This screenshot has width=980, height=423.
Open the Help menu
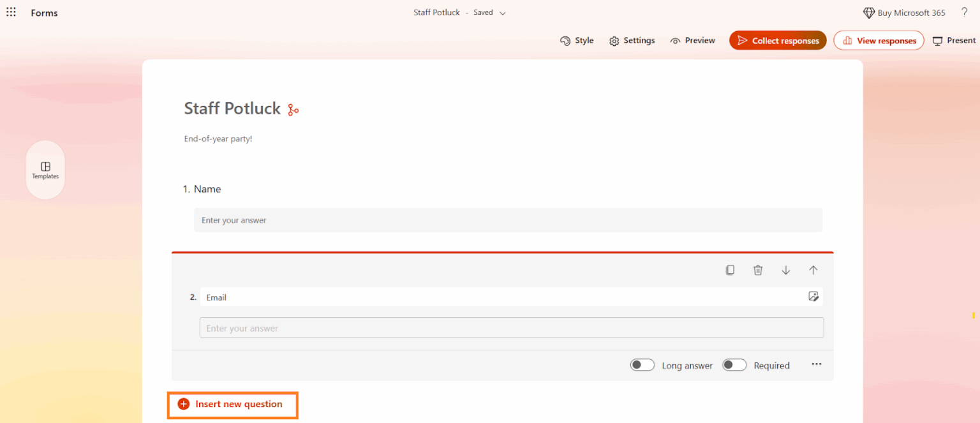964,12
